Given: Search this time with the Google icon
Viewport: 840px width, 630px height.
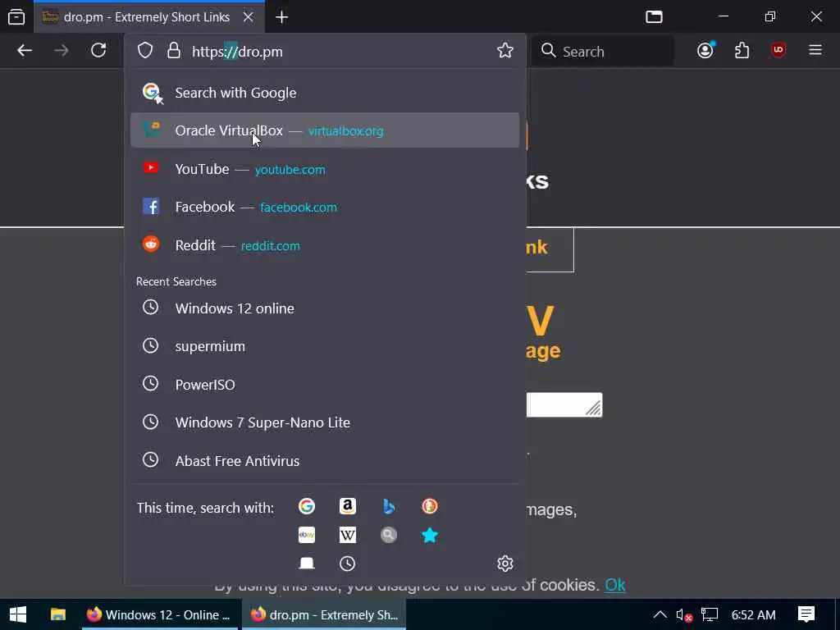Looking at the screenshot, I should (307, 506).
